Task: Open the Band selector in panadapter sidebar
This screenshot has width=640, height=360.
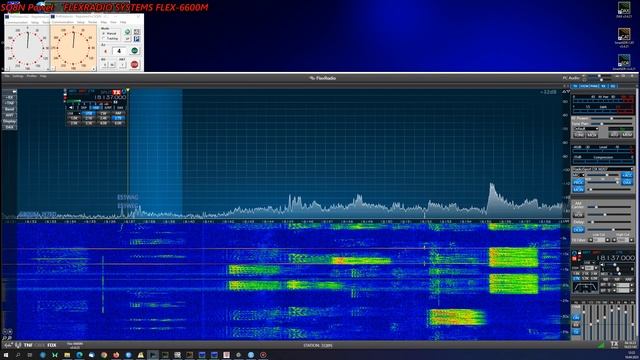Action: pos(9,109)
